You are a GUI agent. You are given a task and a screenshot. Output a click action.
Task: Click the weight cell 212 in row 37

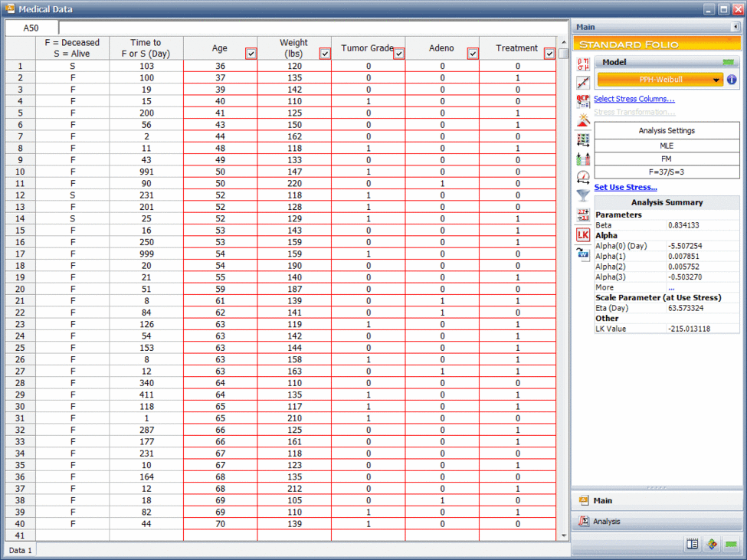pos(294,489)
